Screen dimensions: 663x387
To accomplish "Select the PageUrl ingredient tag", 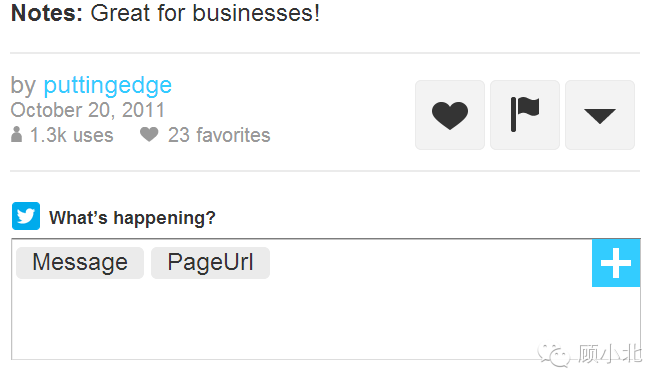I will (x=210, y=263).
